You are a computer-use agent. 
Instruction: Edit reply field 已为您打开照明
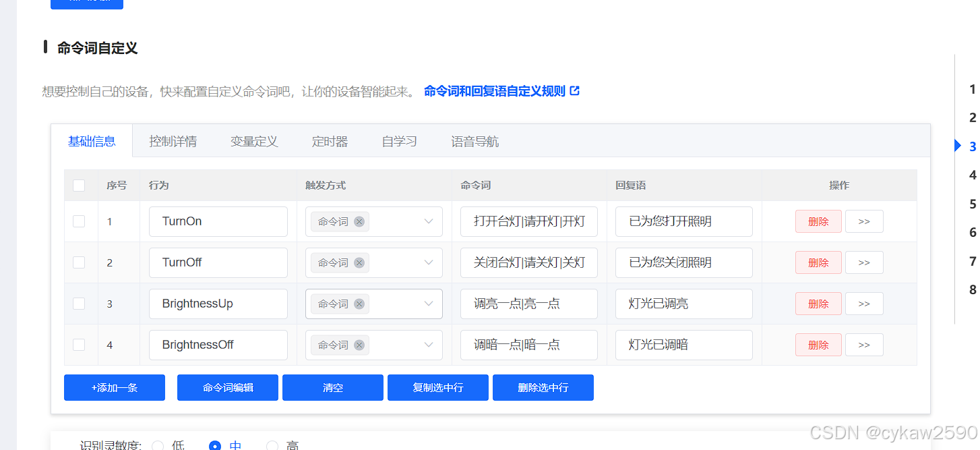[x=684, y=221]
